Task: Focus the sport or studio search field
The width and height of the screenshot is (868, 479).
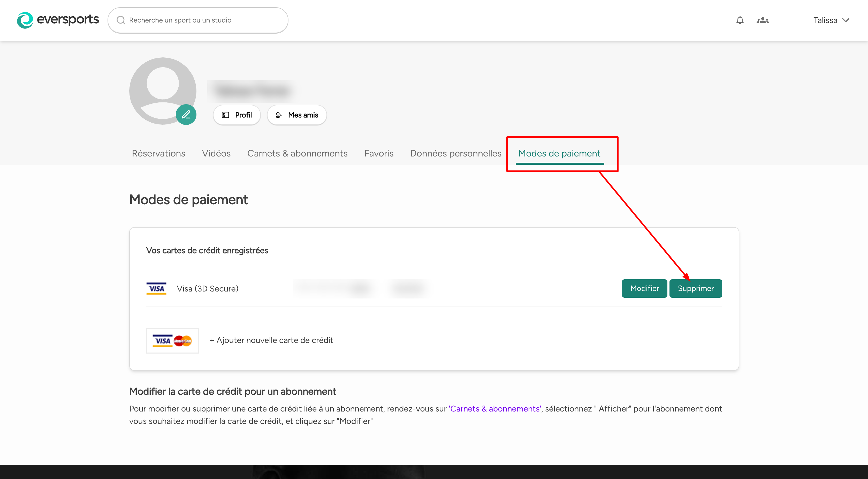Action: click(x=202, y=20)
